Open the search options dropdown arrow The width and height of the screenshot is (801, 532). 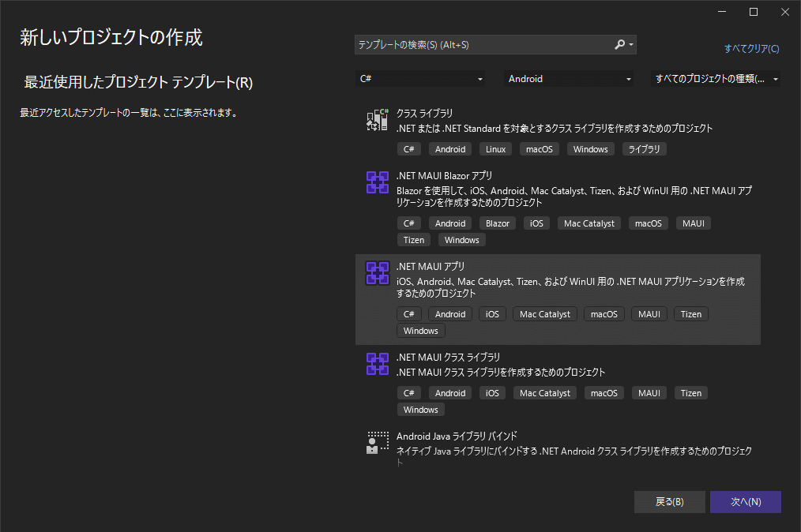(631, 45)
